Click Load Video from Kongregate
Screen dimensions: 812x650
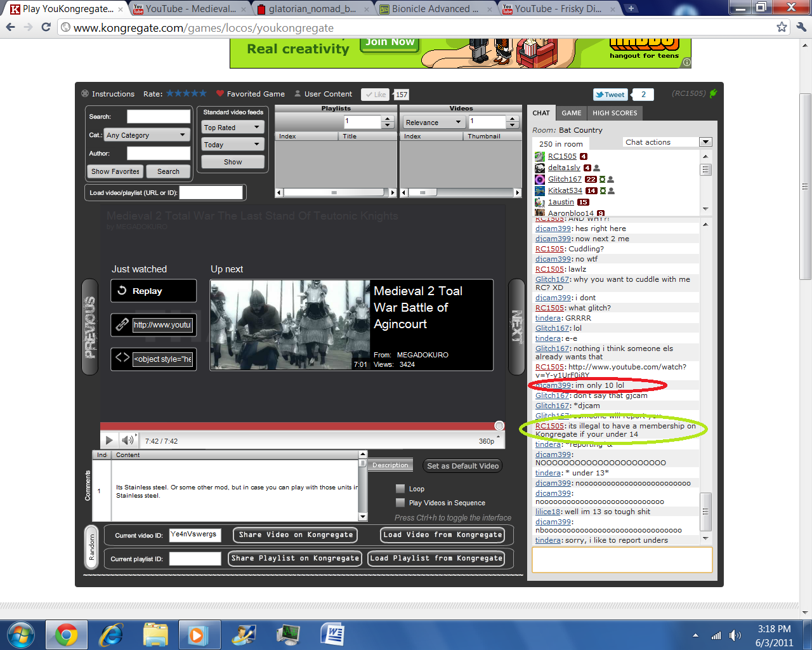coord(443,534)
